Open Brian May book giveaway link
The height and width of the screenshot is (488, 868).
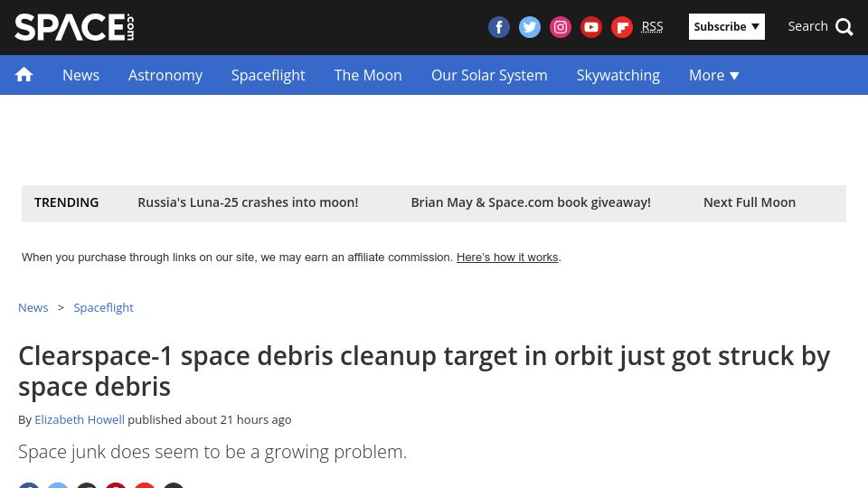click(531, 202)
